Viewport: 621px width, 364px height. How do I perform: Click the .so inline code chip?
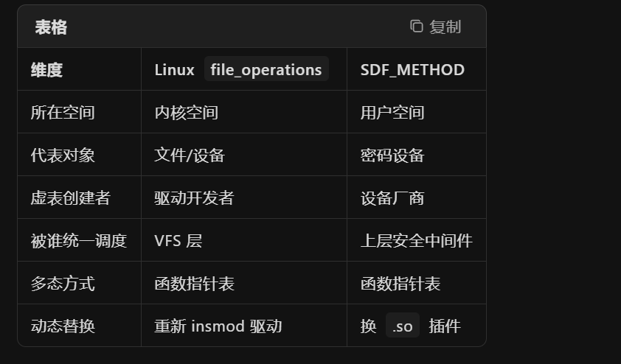(403, 326)
